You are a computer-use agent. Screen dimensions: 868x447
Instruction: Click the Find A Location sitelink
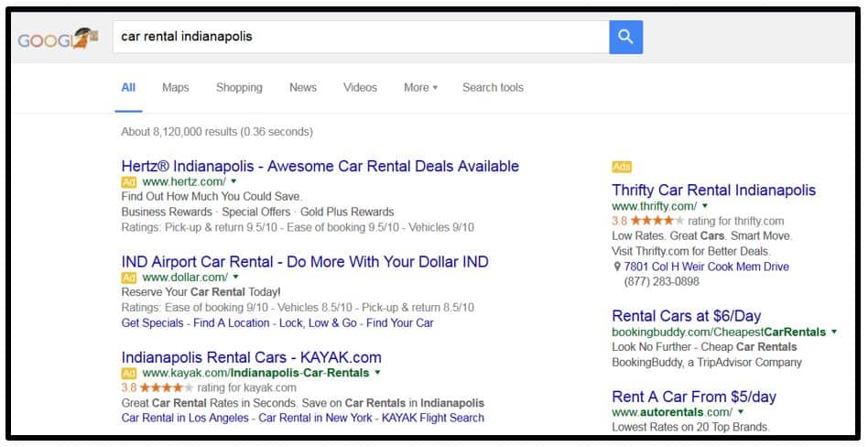pos(232,323)
